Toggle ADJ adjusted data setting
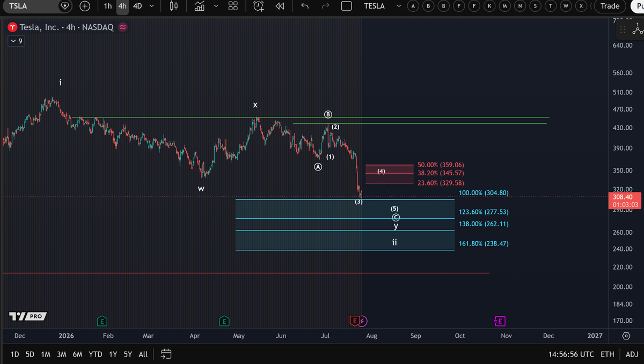The height and width of the screenshot is (364, 644). point(632,354)
